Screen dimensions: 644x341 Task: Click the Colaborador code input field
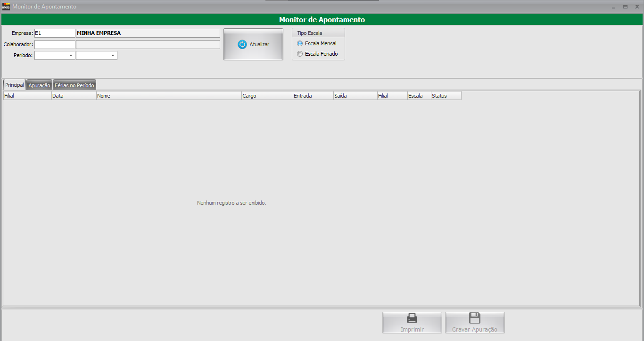click(x=54, y=45)
